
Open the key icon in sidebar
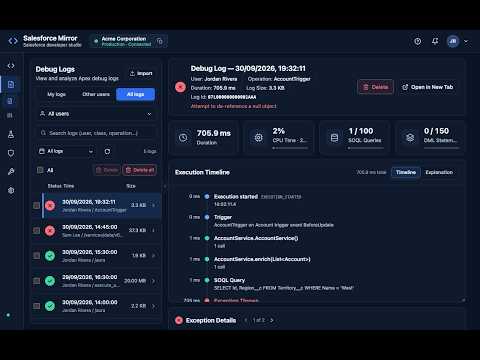point(11,172)
